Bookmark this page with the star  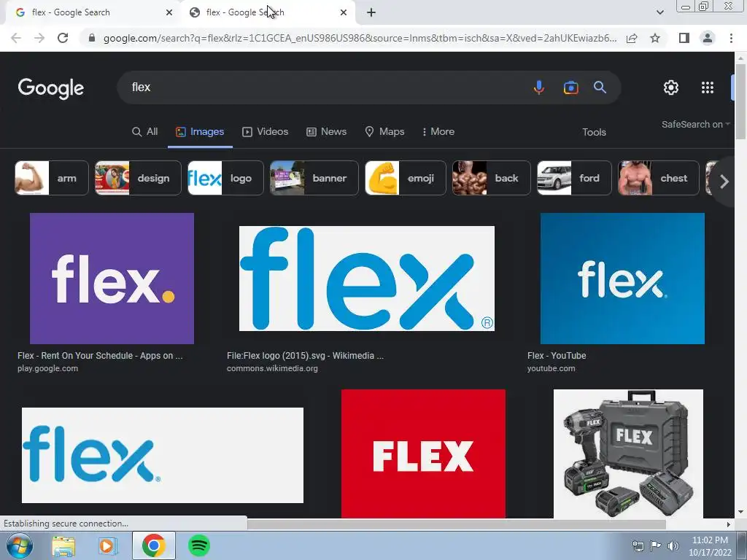655,38
